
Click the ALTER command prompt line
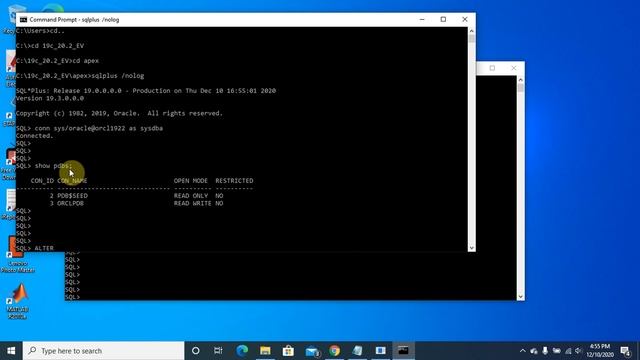pos(35,248)
